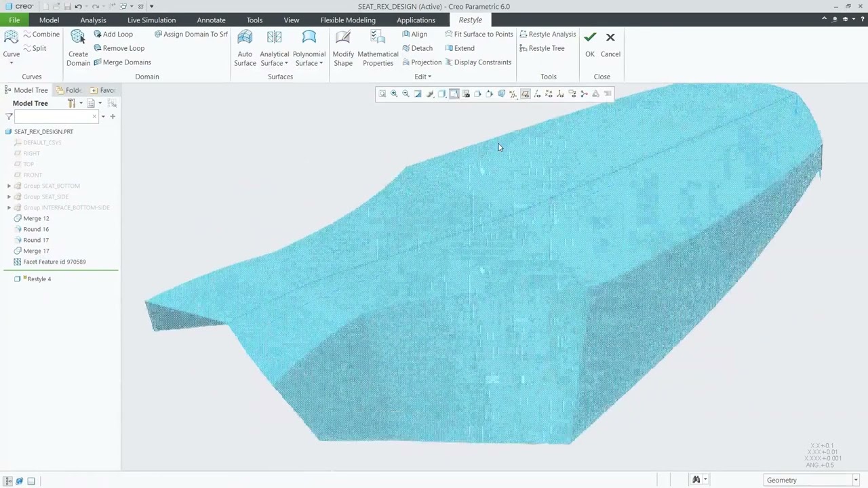This screenshot has width=868, height=488.
Task: Toggle annotation display in graphics toolbar
Action: click(572, 94)
